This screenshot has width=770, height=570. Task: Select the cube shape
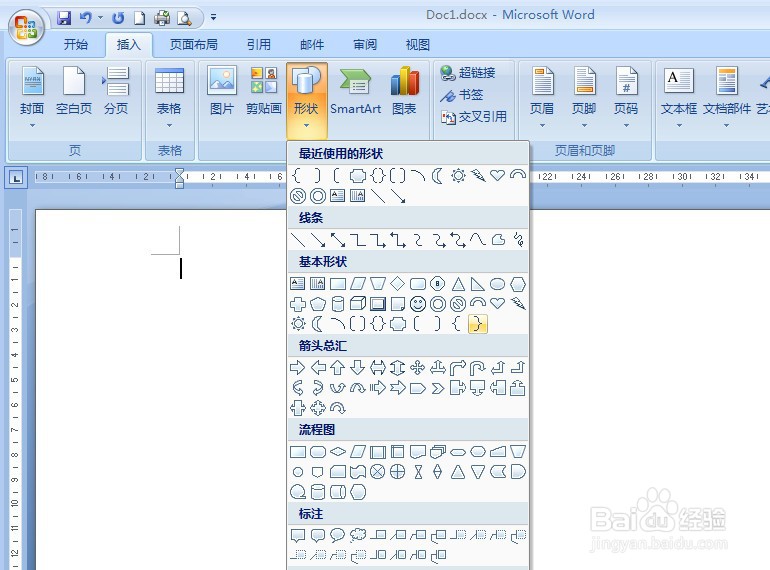tap(358, 304)
